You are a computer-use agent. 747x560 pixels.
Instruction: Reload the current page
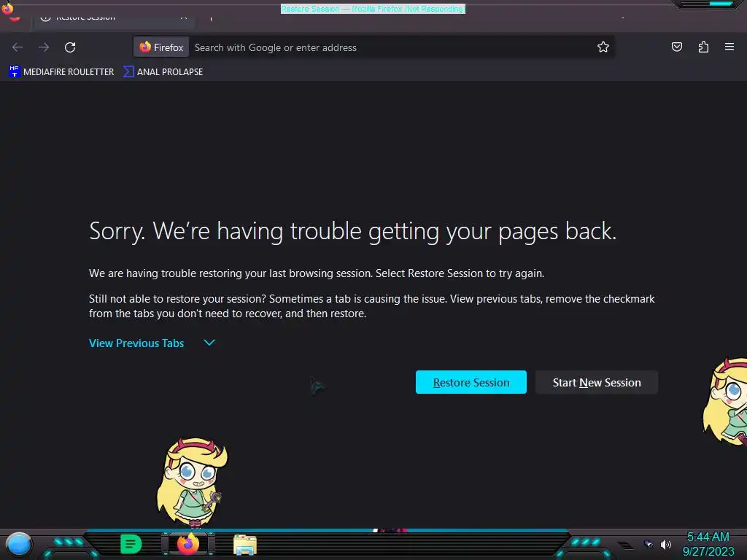[70, 47]
